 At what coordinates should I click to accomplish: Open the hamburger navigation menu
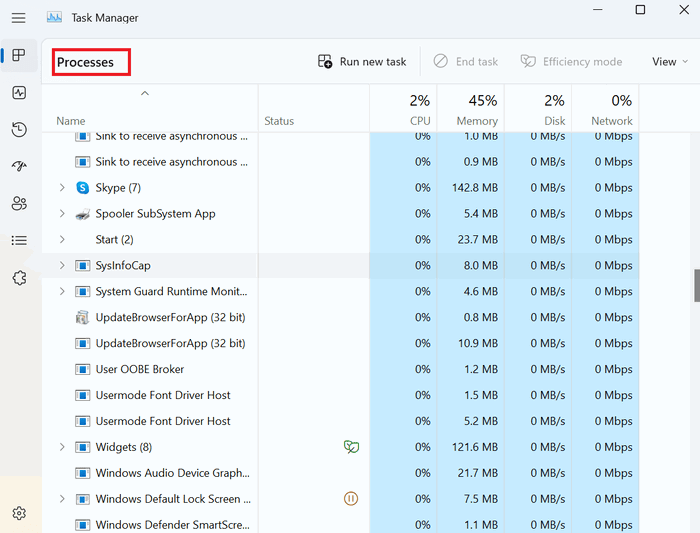(18, 18)
